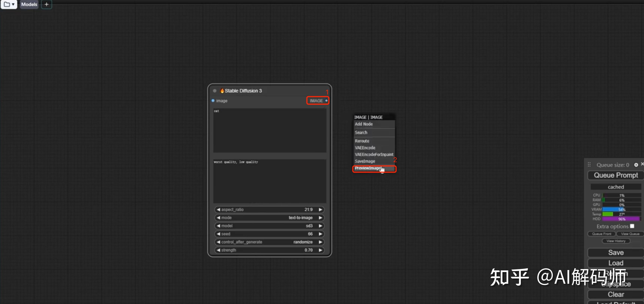Increase aspect_ratio with right arrow
The height and width of the screenshot is (304, 644).
tap(320, 210)
